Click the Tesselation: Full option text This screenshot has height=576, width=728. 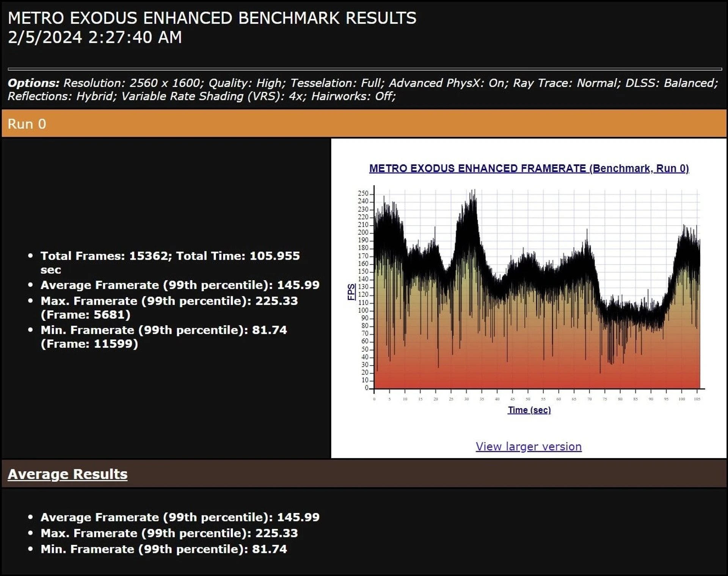(337, 83)
